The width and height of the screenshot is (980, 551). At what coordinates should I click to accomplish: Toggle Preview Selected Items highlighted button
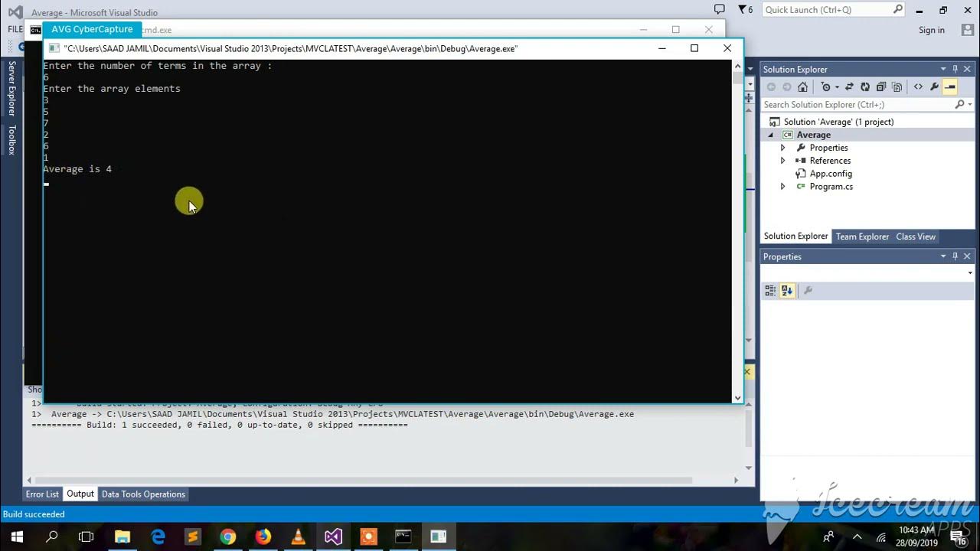tap(950, 87)
